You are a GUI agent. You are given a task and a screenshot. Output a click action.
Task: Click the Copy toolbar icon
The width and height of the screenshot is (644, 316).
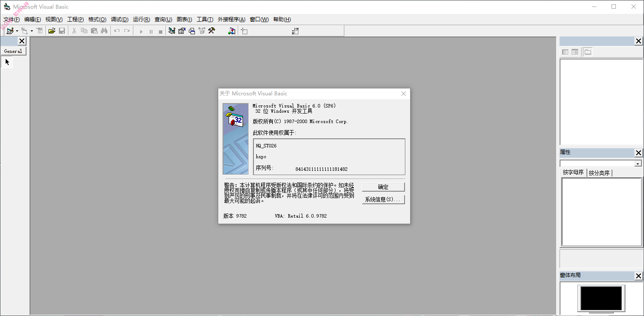pos(84,31)
